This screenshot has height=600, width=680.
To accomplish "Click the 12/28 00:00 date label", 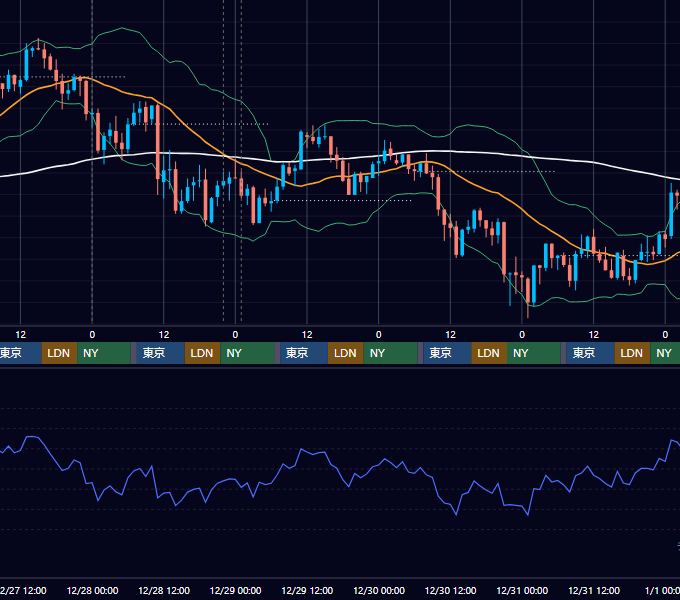I will tap(92, 590).
